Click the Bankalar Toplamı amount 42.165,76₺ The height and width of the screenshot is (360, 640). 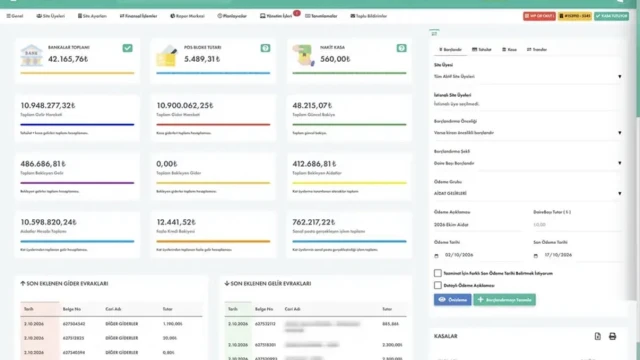coord(68,59)
